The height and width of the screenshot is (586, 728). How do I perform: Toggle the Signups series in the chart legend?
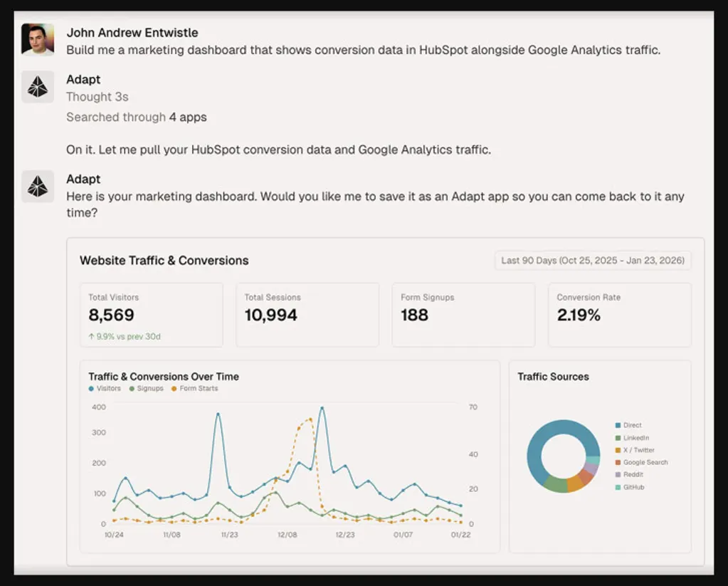click(x=146, y=389)
